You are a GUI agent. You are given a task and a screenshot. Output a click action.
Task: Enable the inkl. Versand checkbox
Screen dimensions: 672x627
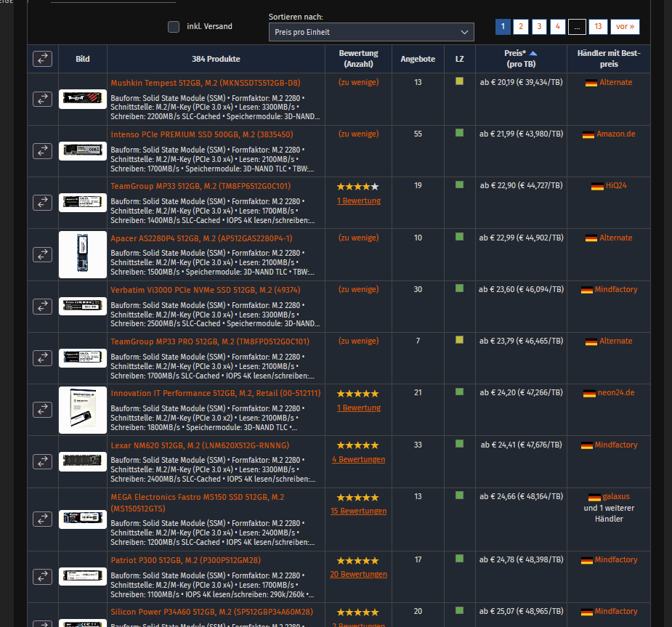pyautogui.click(x=174, y=27)
